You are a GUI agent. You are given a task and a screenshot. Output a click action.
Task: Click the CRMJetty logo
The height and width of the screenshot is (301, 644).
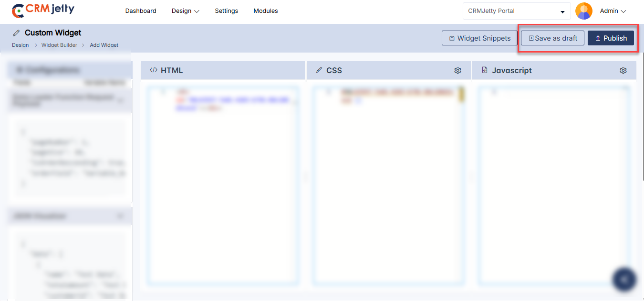point(43,10)
